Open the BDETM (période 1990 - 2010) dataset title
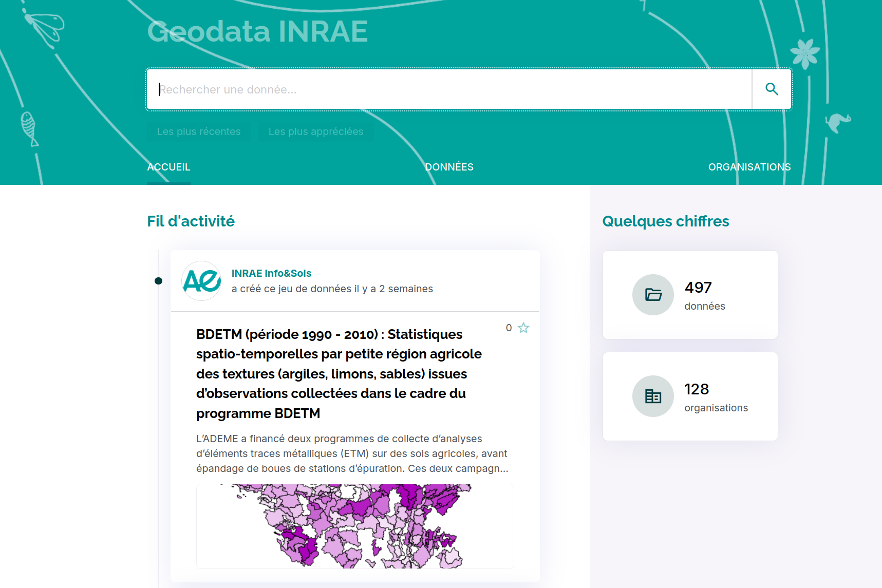Image resolution: width=882 pixels, height=588 pixels. click(x=339, y=374)
